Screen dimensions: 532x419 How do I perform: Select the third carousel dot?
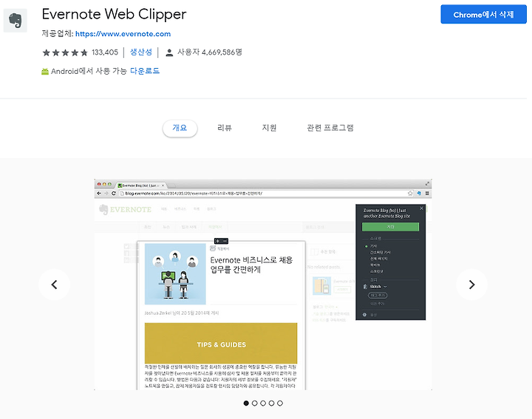(x=263, y=403)
